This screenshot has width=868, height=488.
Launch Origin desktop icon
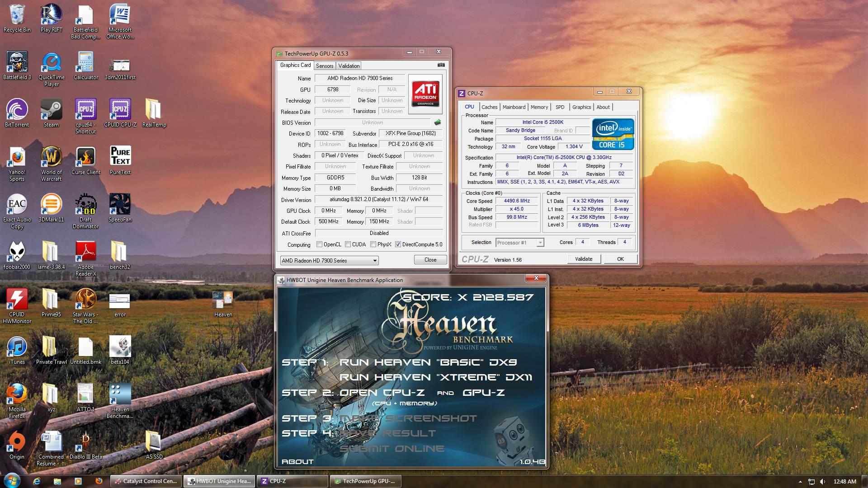[17, 446]
